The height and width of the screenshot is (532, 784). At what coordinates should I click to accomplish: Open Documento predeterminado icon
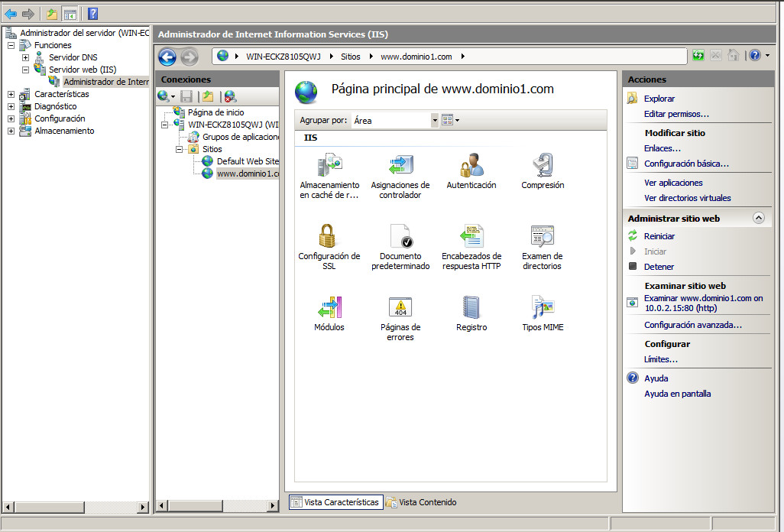pos(400,238)
